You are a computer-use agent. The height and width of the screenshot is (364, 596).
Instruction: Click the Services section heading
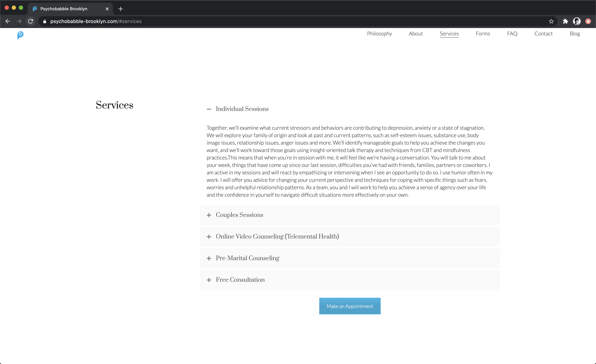(114, 105)
